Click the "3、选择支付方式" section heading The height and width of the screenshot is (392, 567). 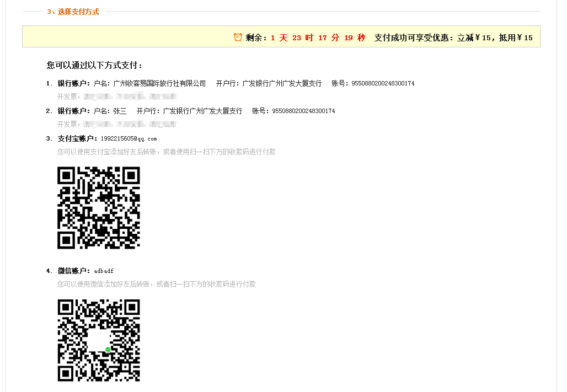point(73,12)
